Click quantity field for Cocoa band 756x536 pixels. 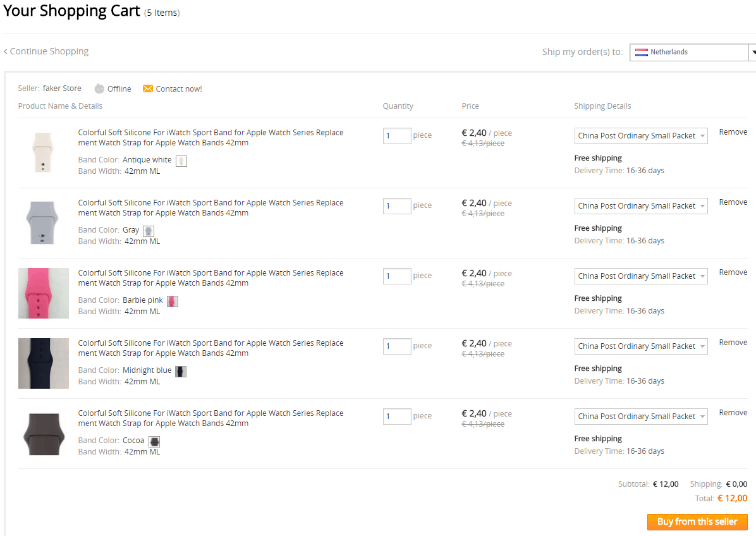[397, 417]
